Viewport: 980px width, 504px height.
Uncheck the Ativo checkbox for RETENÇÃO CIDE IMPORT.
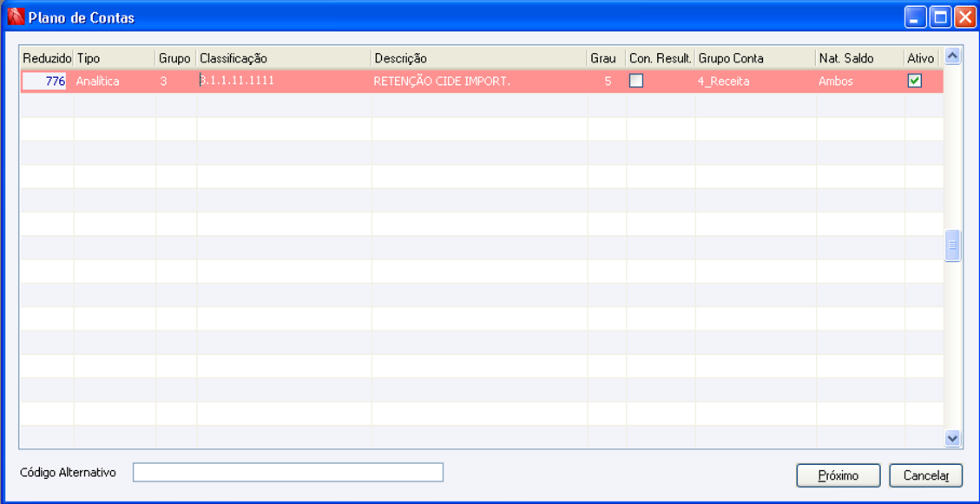[x=914, y=81]
